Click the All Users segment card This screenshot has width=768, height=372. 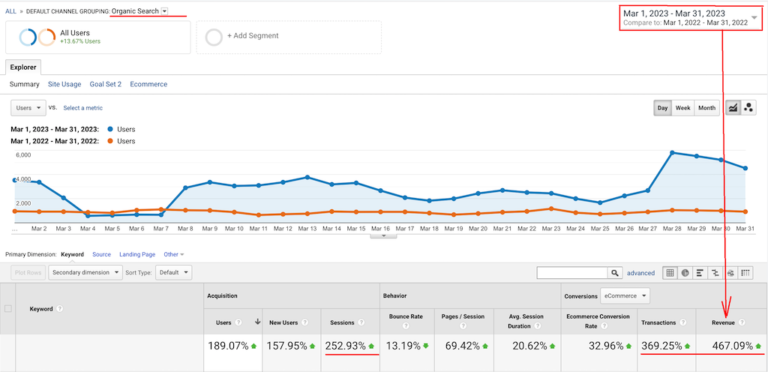click(98, 37)
